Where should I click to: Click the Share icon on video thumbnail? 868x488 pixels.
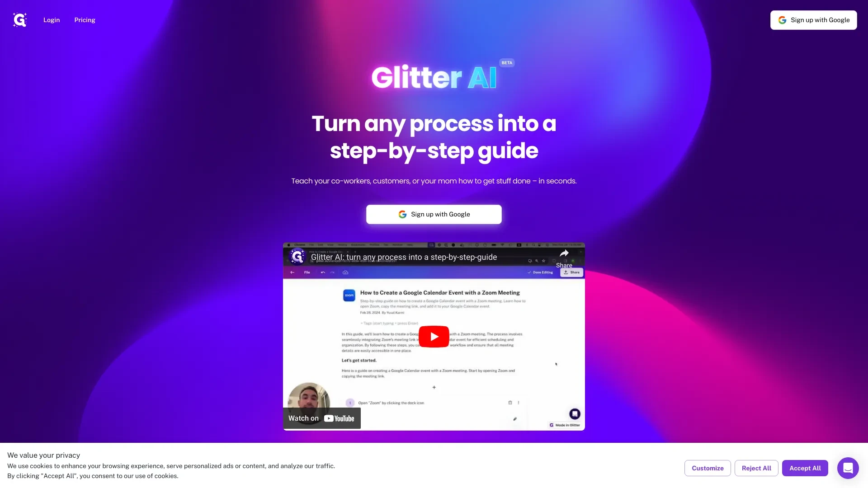pyautogui.click(x=564, y=253)
